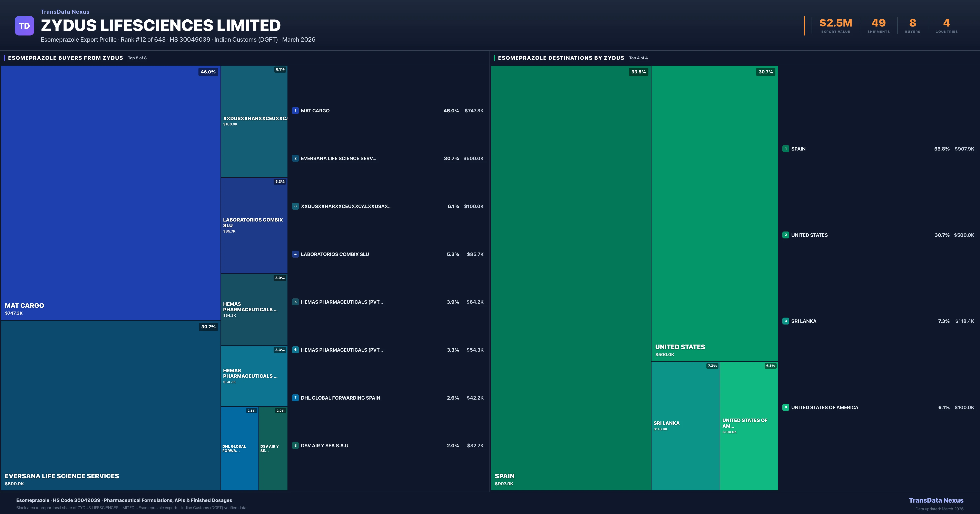Click rank badge 4 beside LABORATORIOS COMBIX
Image resolution: width=980 pixels, height=514 pixels.
coord(295,254)
